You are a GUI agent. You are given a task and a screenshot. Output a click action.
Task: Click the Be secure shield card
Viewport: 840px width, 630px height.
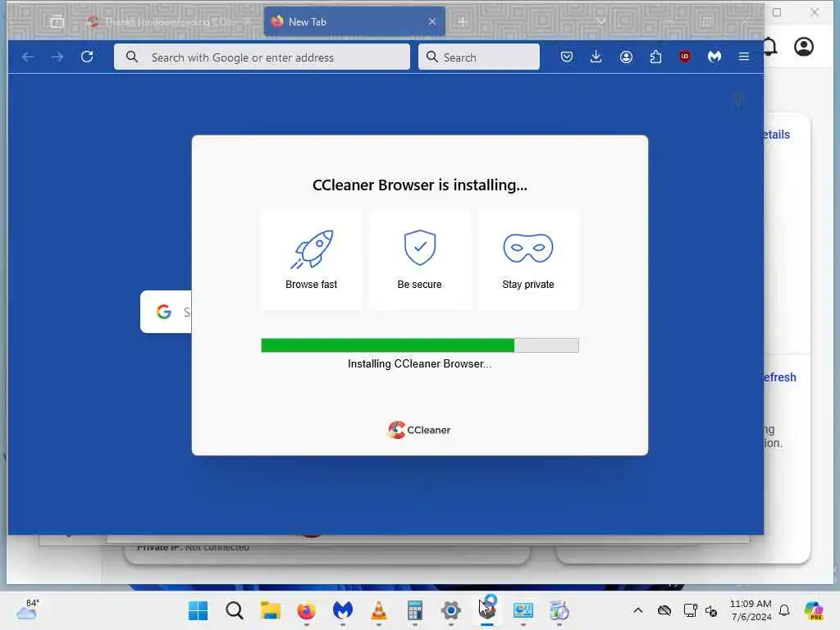point(420,260)
